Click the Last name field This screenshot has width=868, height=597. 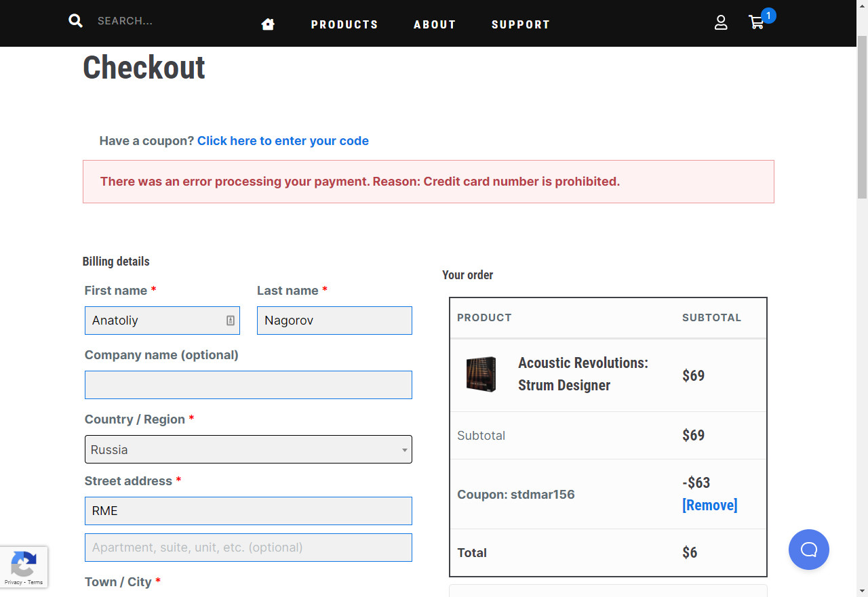click(334, 321)
